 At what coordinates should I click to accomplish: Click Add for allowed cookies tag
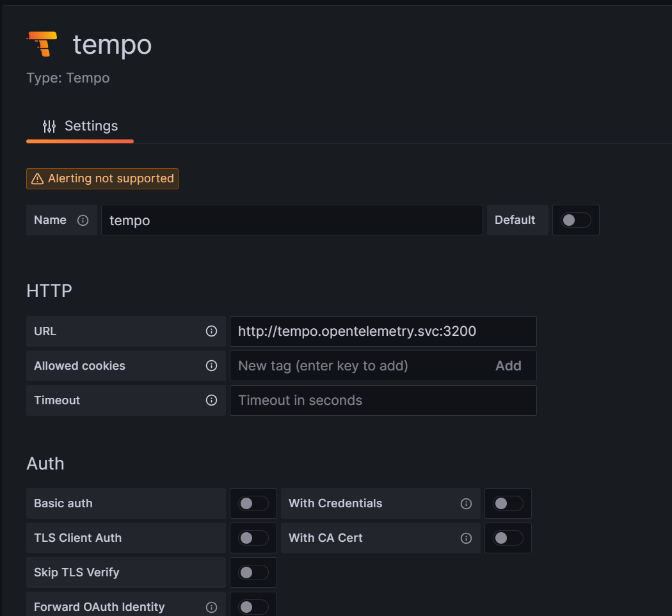pos(508,366)
